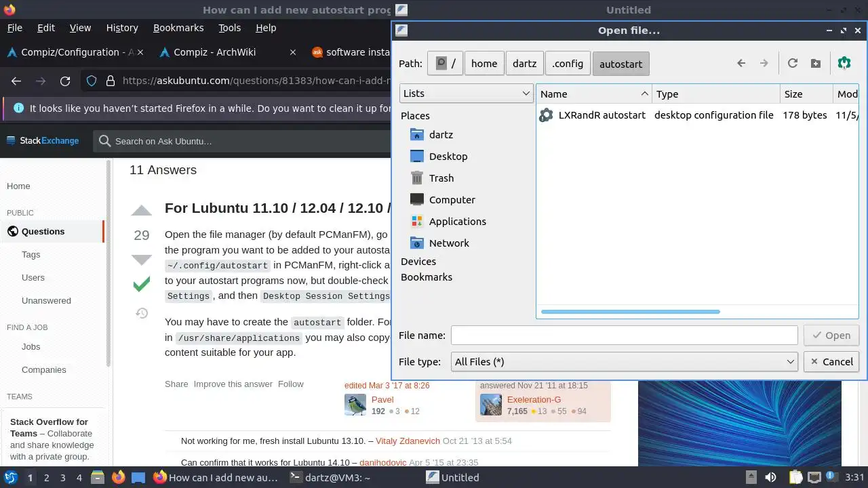This screenshot has height=488, width=868.
Task: Open the LXQt start menu
Action: [11, 478]
